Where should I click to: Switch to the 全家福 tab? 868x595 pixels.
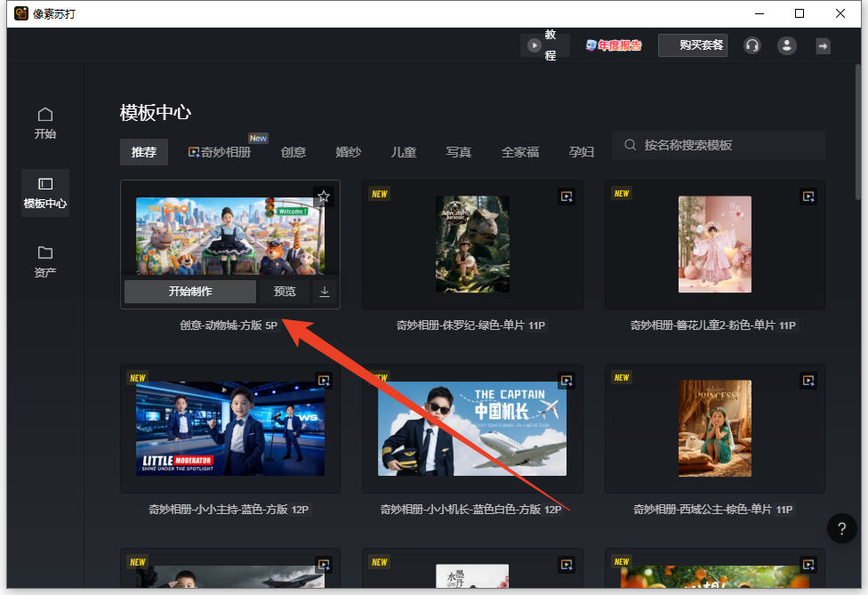tap(519, 152)
